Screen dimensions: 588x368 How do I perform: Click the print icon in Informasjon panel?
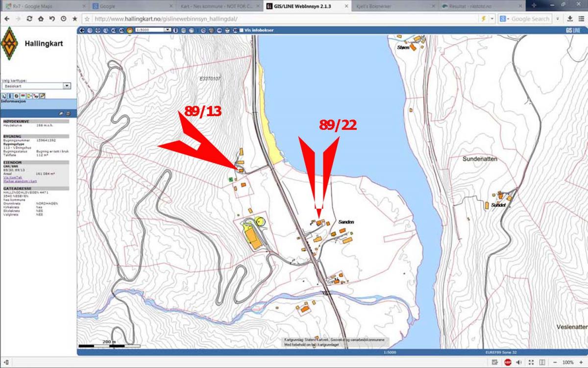click(x=68, y=113)
